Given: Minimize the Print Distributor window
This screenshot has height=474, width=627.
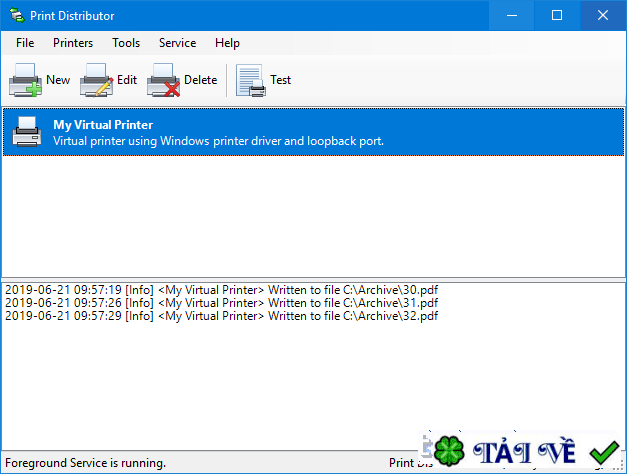Looking at the screenshot, I should [511, 16].
